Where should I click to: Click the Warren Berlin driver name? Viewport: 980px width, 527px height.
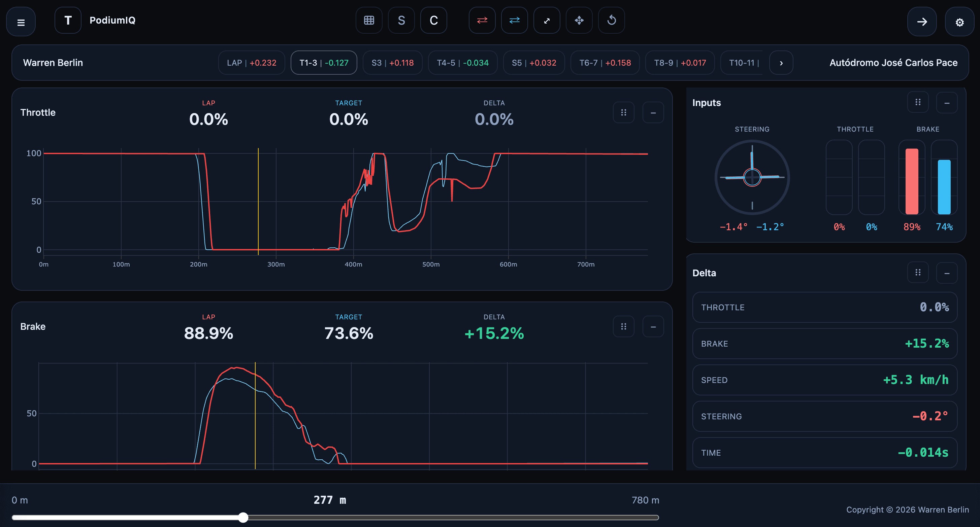coord(53,63)
